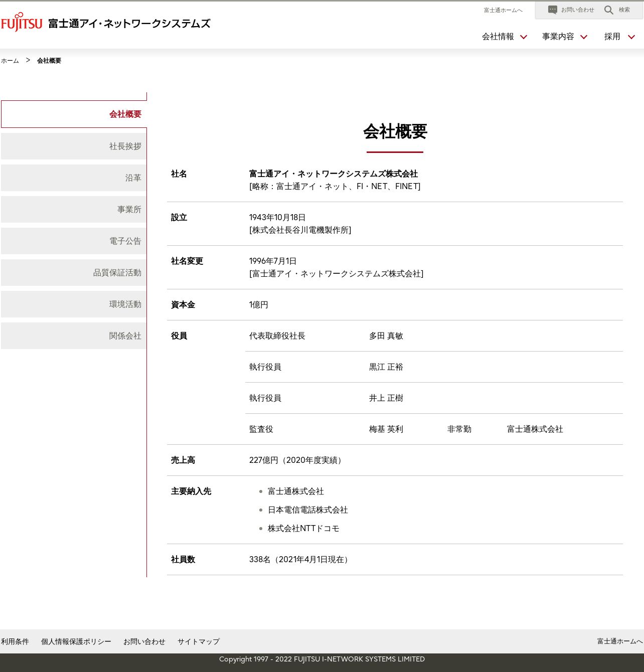Click お問い合わせ text in the header
Viewport: 644px width, 672px height.
tap(578, 10)
